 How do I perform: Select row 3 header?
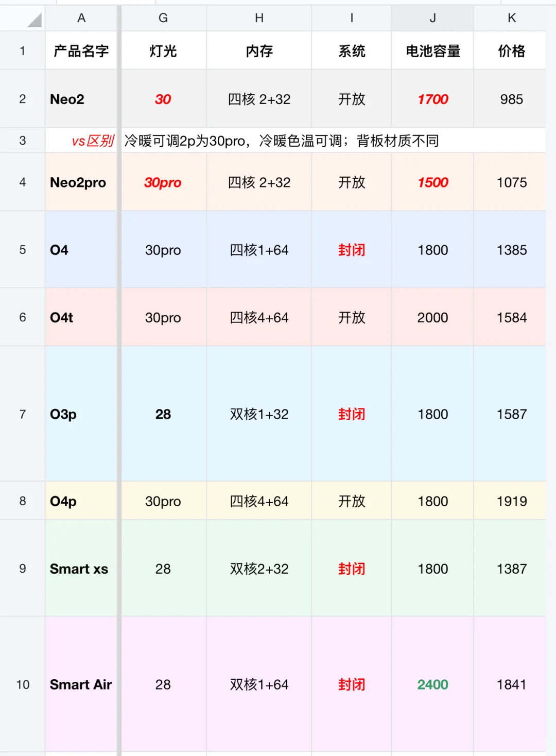pyautogui.click(x=22, y=141)
